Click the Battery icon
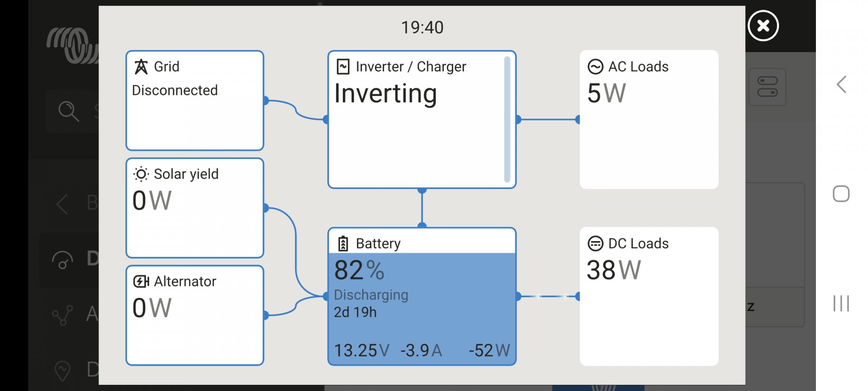Screen dimensions: 868x391 (x=343, y=244)
